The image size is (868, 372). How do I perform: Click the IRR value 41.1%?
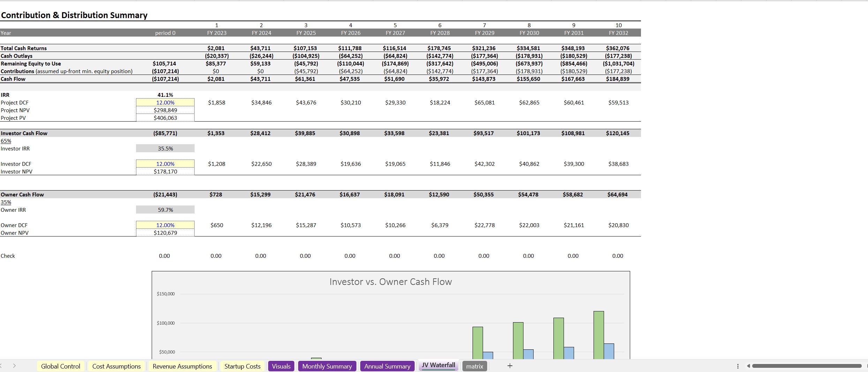(165, 95)
